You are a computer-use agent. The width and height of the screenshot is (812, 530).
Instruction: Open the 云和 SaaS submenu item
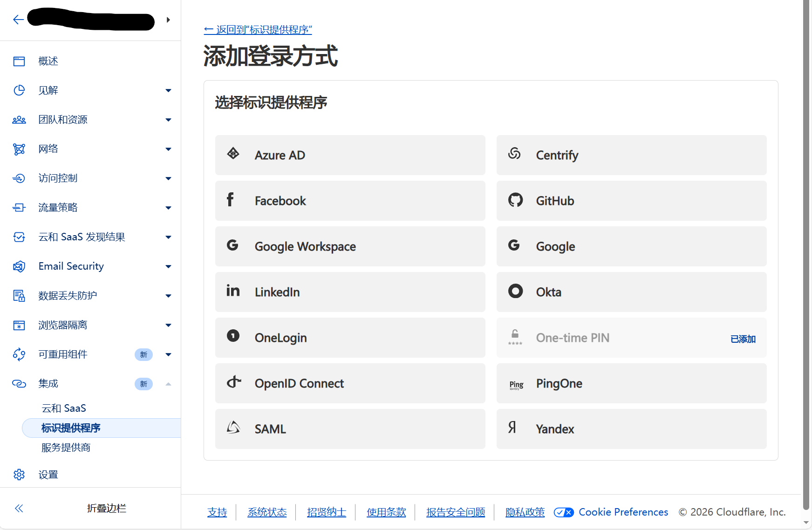64,408
